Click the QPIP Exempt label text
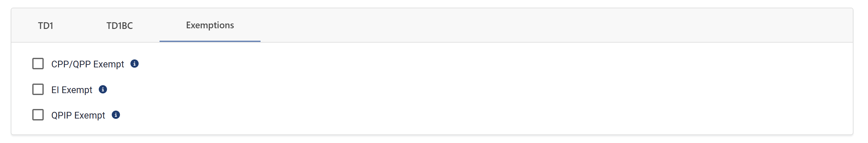Image resolution: width=868 pixels, height=143 pixels. click(x=78, y=115)
